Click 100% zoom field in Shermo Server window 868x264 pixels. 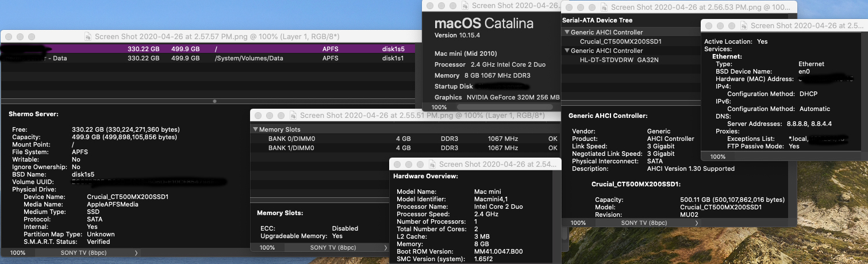click(x=18, y=252)
